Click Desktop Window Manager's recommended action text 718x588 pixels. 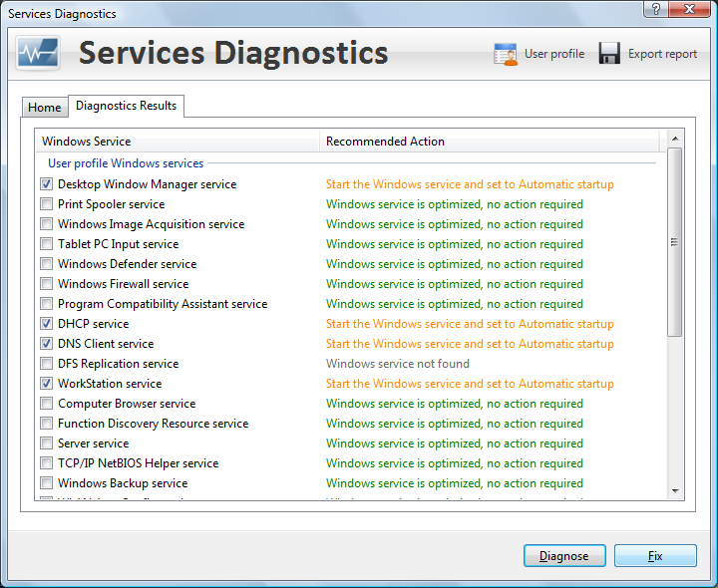pyautogui.click(x=470, y=184)
